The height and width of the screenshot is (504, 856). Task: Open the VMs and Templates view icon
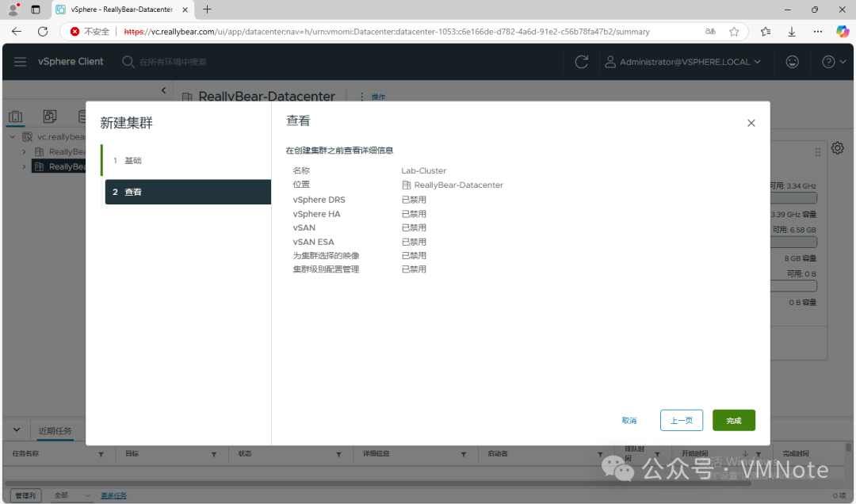[50, 116]
